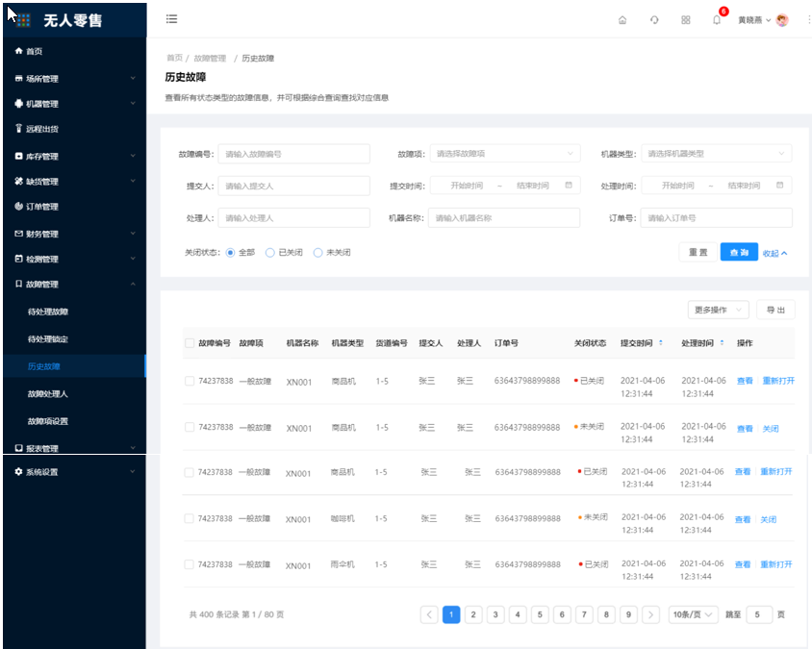Viewport: 812px width, 649px height.
Task: Click 故障管理 breadcrumb link
Action: 210,58
